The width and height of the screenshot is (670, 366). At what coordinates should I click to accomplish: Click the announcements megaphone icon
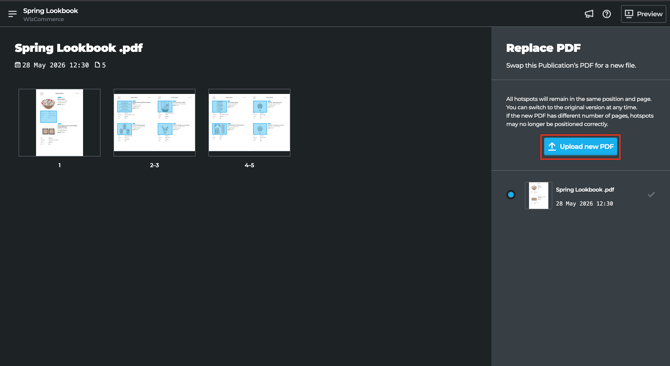pos(589,14)
